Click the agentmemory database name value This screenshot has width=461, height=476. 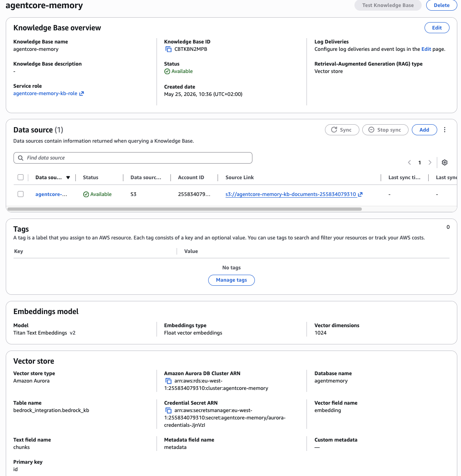[x=331, y=381]
